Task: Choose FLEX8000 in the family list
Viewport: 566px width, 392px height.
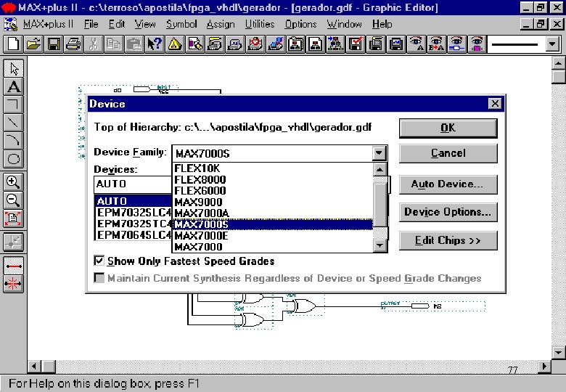Action: [273, 179]
